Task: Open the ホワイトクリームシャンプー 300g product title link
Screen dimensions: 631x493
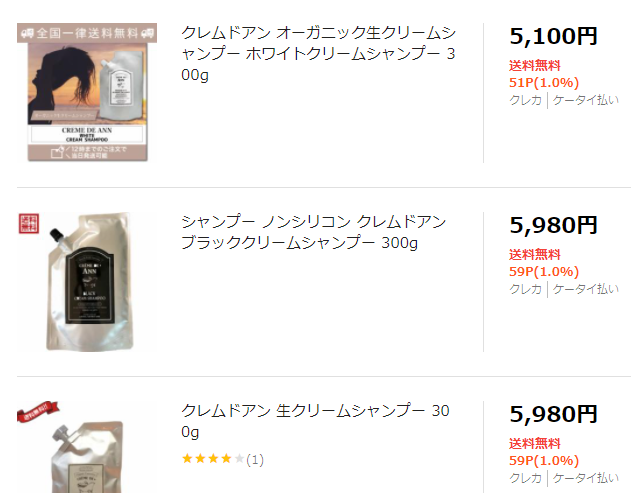Action: (x=318, y=54)
